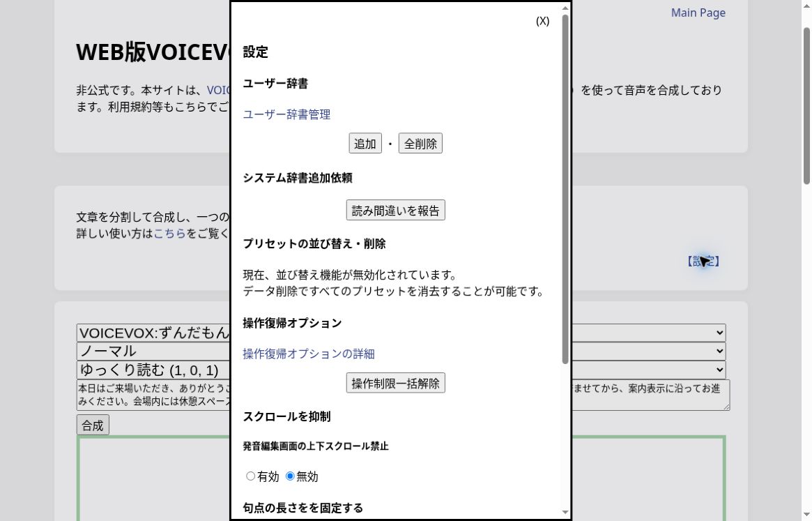Open the こちら usage guide link
This screenshot has width=812, height=521.
[x=169, y=233]
